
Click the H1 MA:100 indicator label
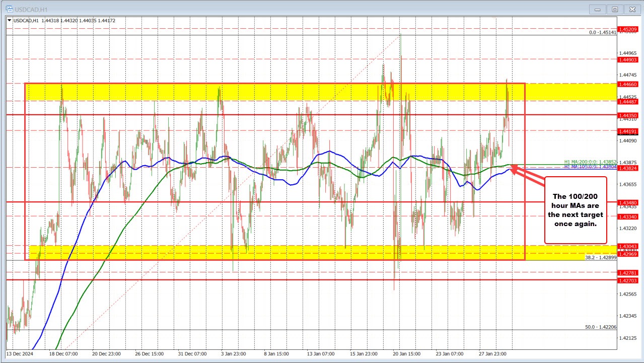590,167
